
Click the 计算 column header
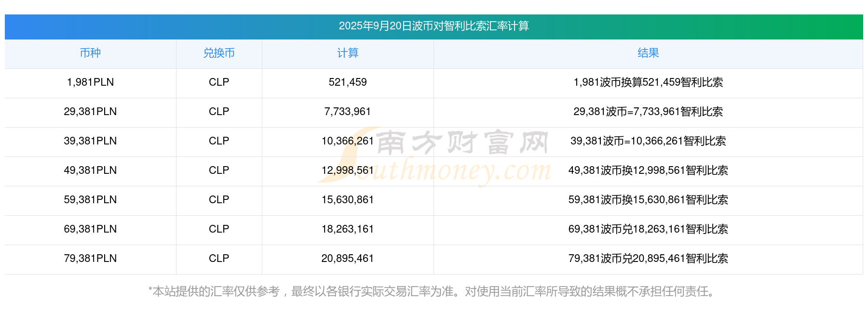(348, 53)
